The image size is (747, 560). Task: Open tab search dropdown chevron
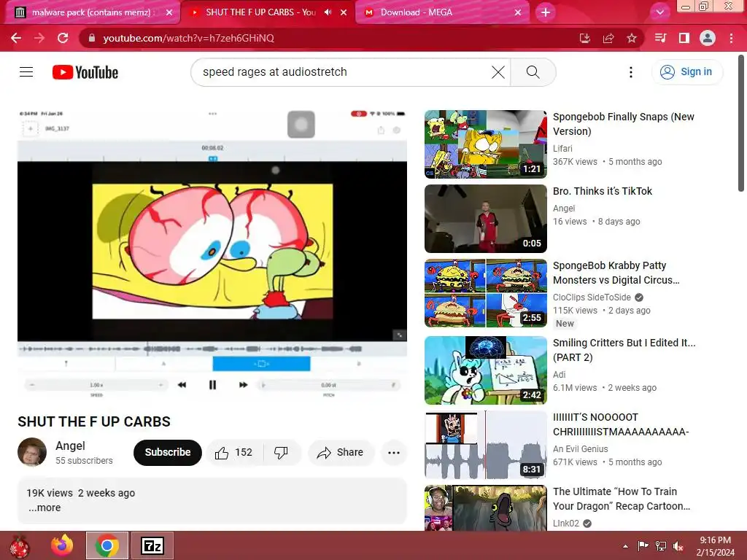659,12
